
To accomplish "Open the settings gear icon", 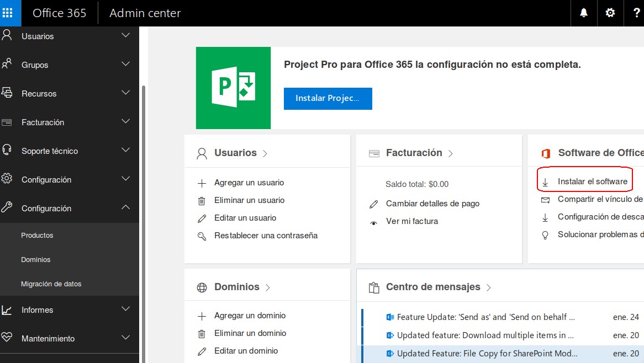I will (x=610, y=13).
